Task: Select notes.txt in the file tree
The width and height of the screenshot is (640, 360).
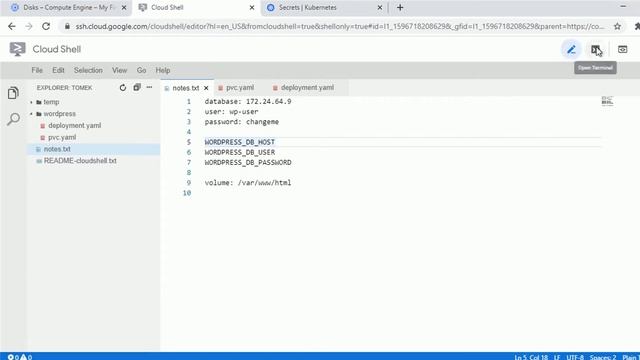Action: tap(57, 149)
